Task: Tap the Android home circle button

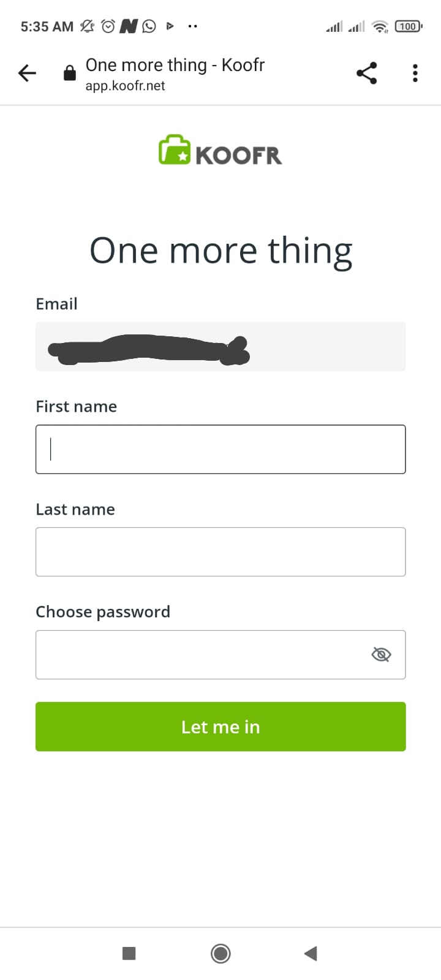Action: click(x=221, y=953)
